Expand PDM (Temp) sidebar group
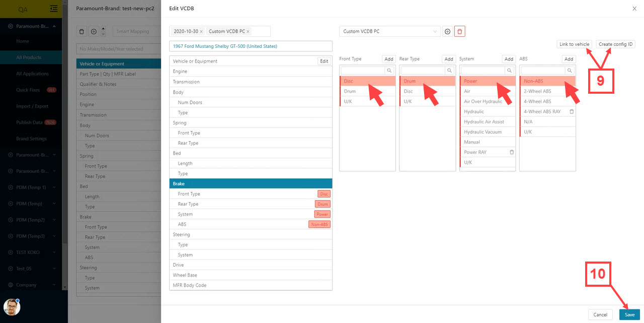644x323 pixels. coord(54,204)
